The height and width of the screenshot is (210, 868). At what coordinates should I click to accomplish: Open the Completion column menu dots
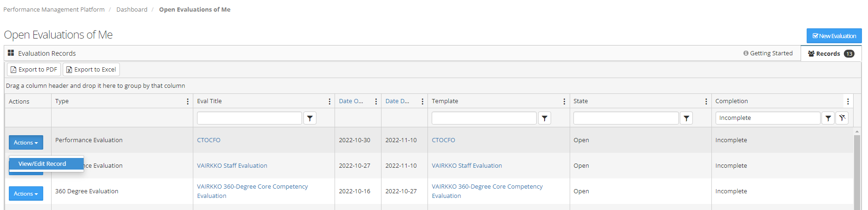coord(848,101)
